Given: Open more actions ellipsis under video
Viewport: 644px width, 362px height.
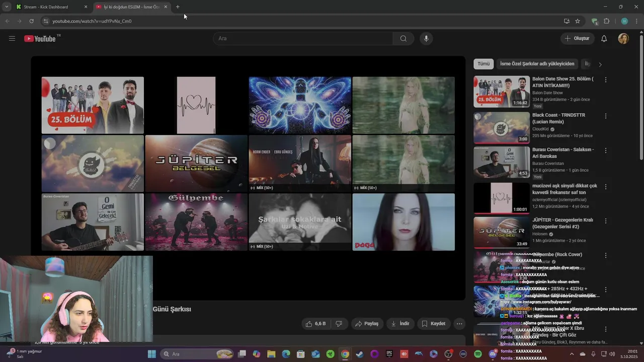Looking at the screenshot, I should point(459,324).
